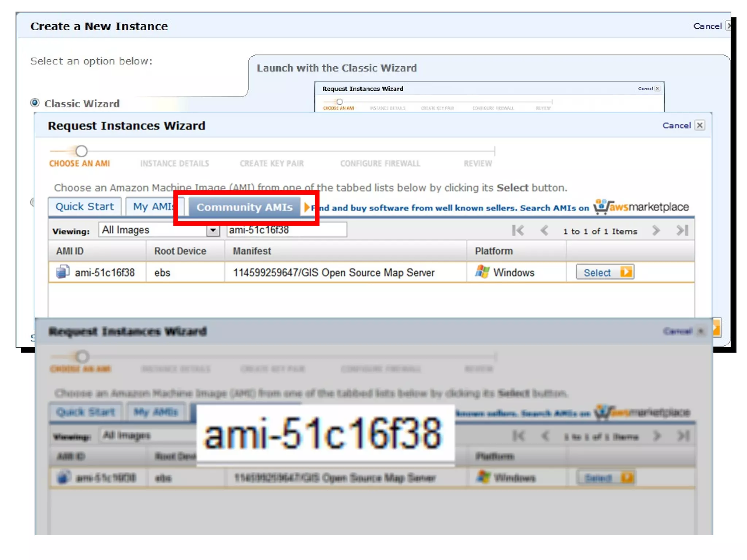The height and width of the screenshot is (560, 747).
Task: Go to first page of AMI results
Action: [x=518, y=230]
